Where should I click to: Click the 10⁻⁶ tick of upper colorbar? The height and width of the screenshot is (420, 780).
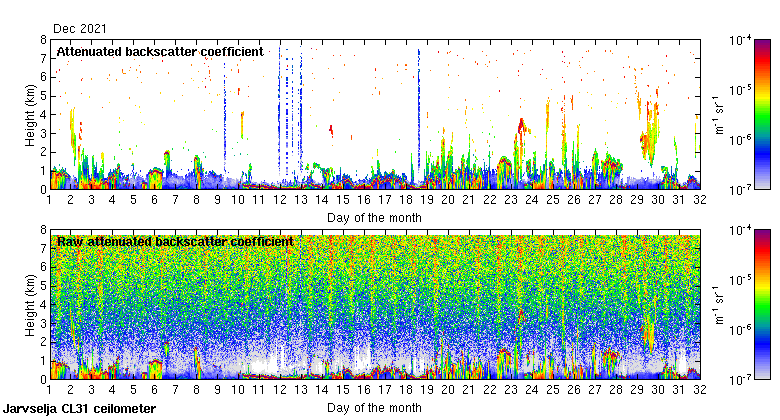pos(740,140)
